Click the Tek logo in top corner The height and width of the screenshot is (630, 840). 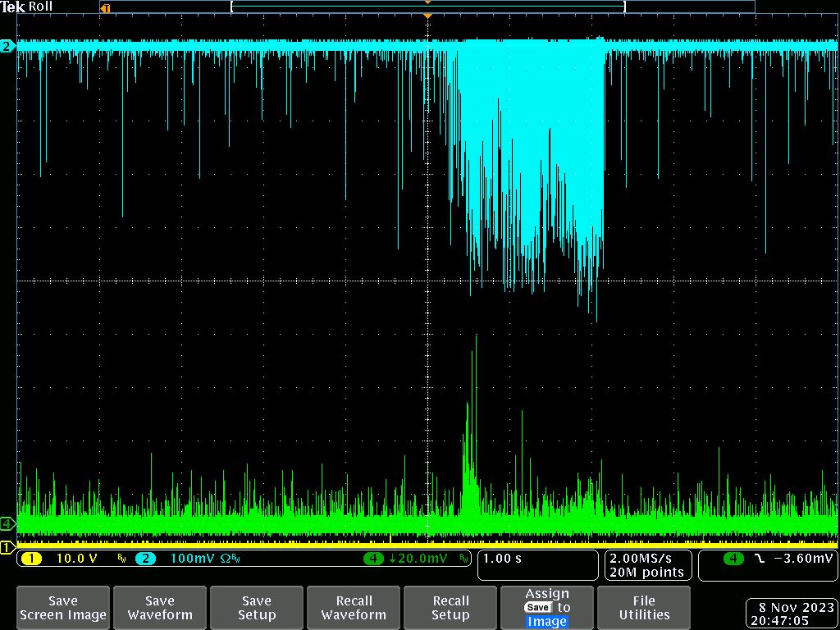[13, 7]
